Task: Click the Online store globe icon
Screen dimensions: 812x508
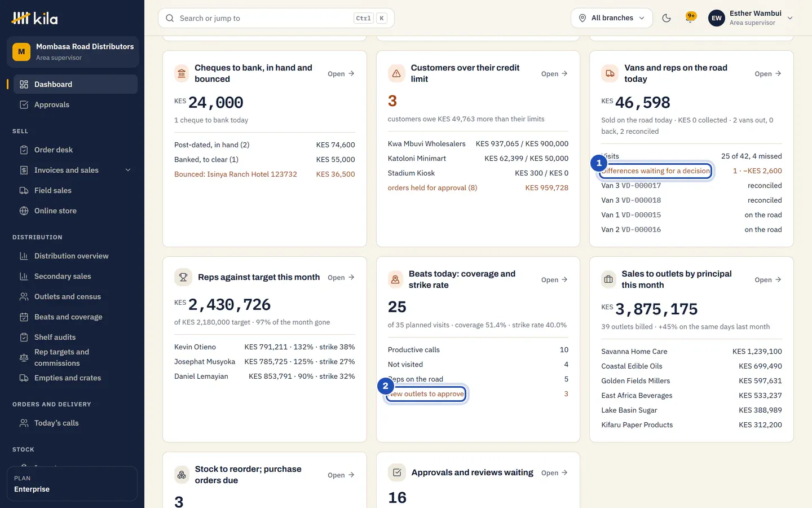Action: [x=24, y=211]
